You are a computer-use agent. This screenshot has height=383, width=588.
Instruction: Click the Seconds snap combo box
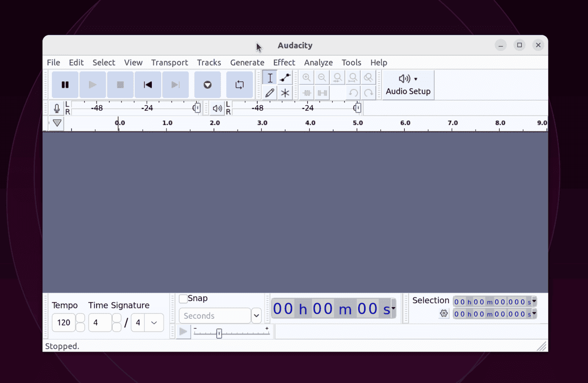215,316
